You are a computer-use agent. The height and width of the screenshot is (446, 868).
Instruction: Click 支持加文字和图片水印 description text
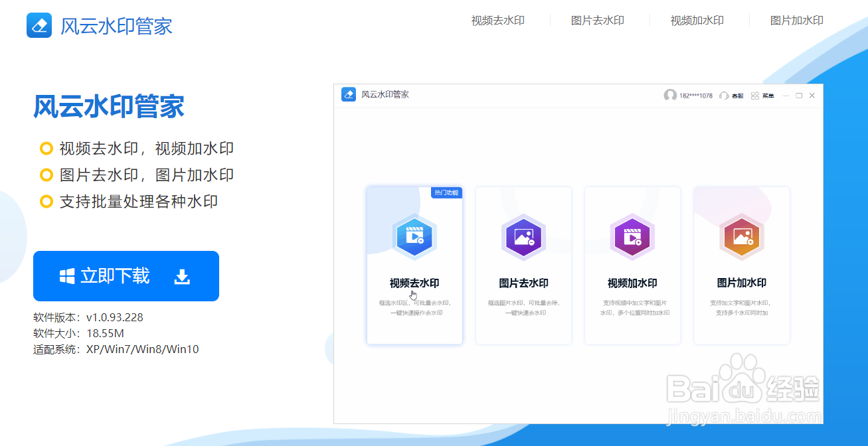742,307
